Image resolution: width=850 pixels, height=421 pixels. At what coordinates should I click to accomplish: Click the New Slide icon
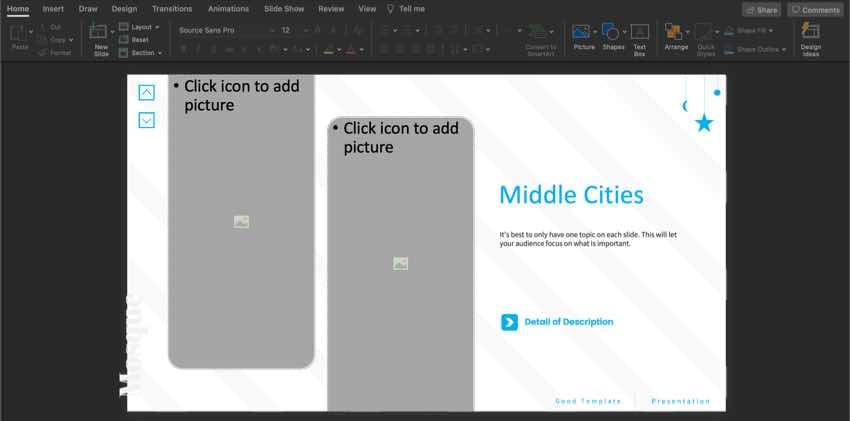tap(98, 33)
